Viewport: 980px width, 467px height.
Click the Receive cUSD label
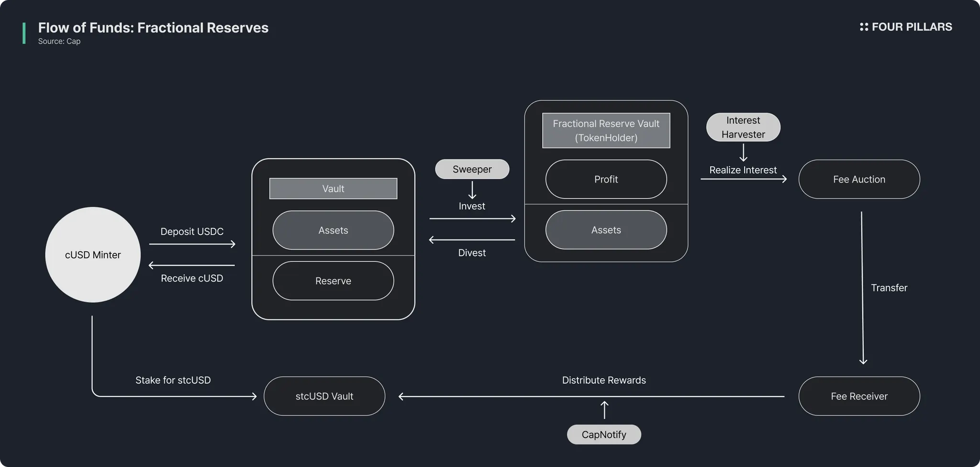click(192, 278)
